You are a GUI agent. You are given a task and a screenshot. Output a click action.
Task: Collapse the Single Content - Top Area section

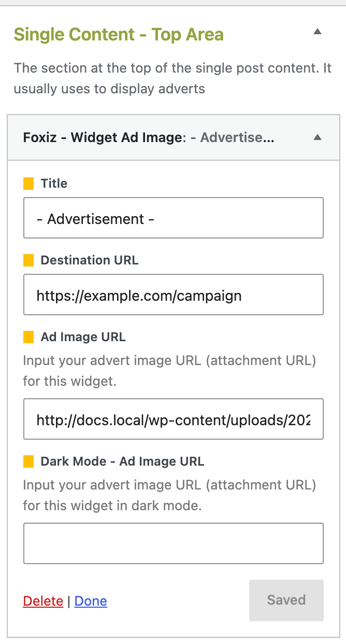318,32
